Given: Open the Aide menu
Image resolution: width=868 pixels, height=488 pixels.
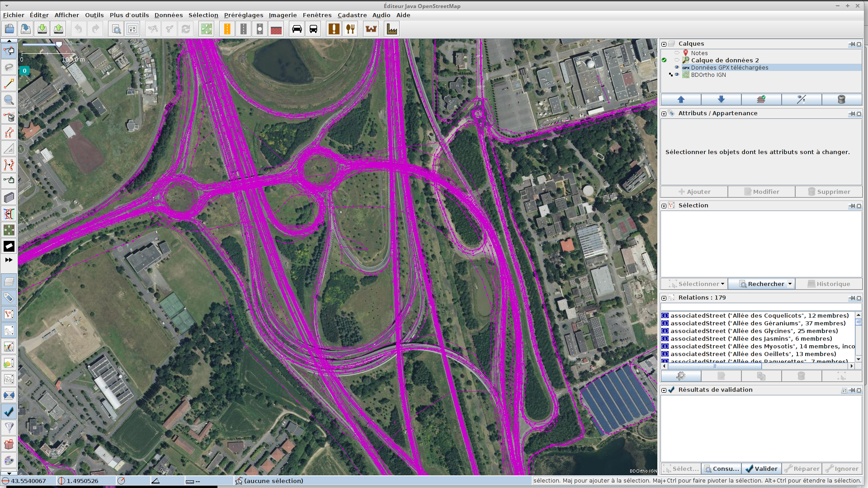Looking at the screenshot, I should (x=403, y=15).
